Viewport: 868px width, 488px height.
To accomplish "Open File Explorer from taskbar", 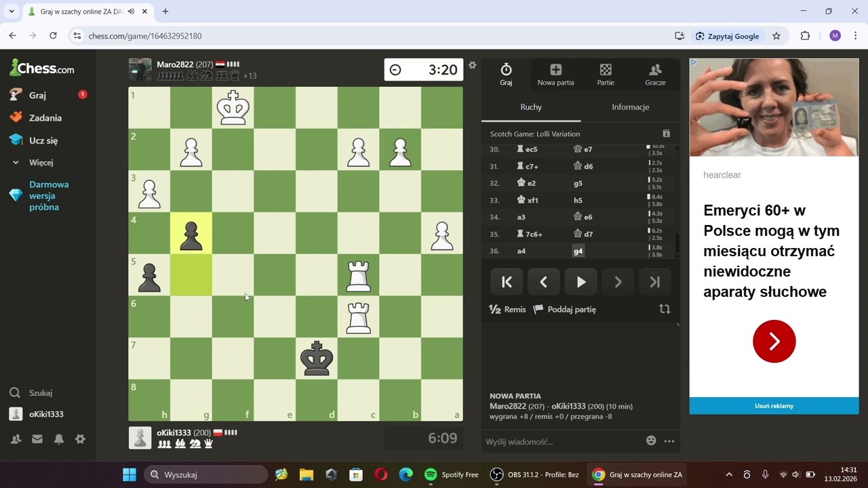I will click(x=306, y=474).
